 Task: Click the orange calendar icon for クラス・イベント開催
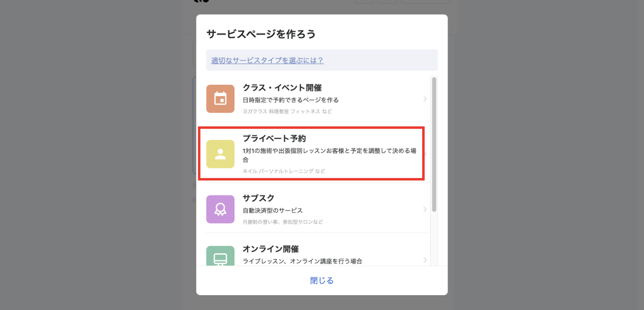click(220, 99)
